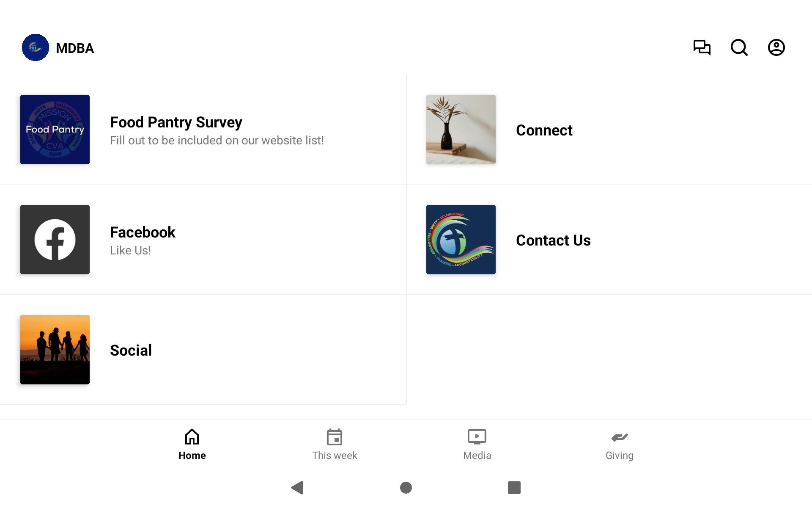Go to the Giving tab
The image size is (812, 508).
(x=619, y=444)
